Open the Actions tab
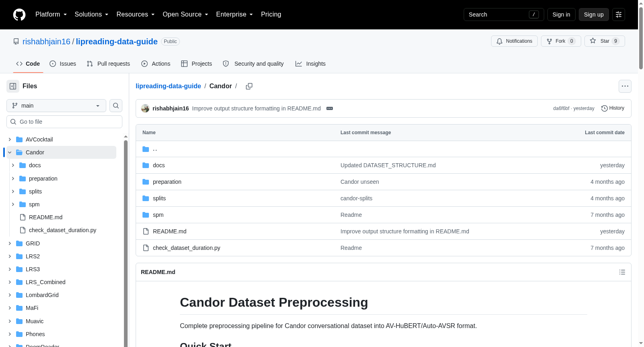 (x=156, y=64)
